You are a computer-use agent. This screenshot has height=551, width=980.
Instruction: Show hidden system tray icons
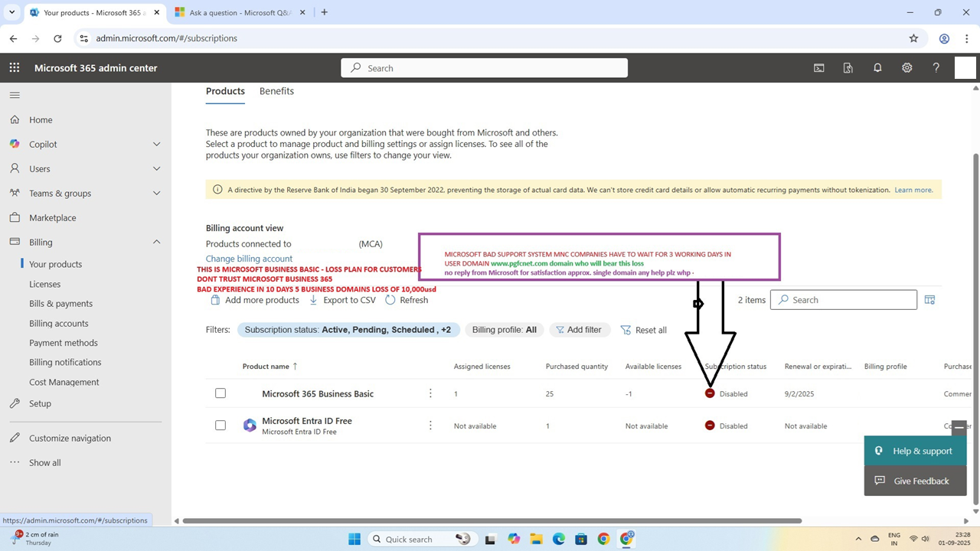tap(858, 539)
